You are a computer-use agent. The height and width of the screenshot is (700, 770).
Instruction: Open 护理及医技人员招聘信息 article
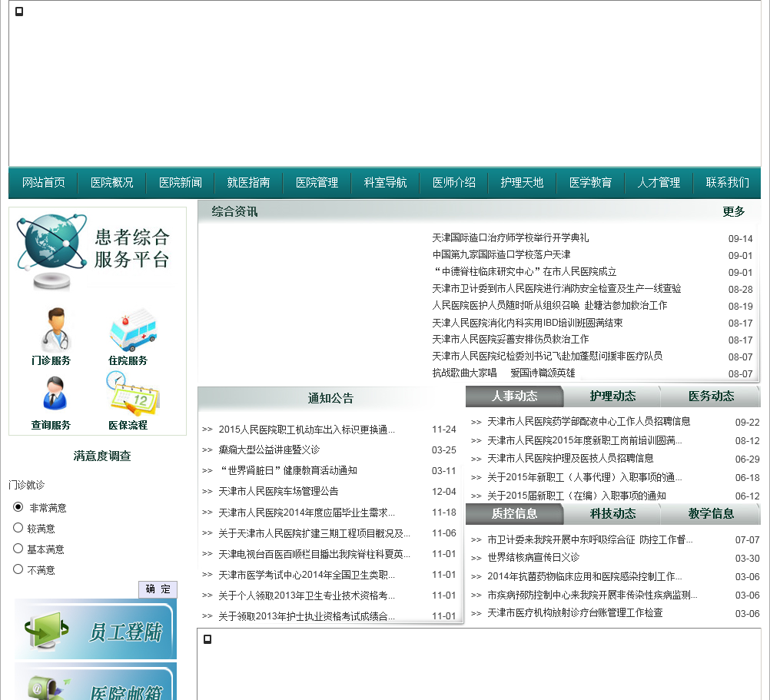coord(570,458)
